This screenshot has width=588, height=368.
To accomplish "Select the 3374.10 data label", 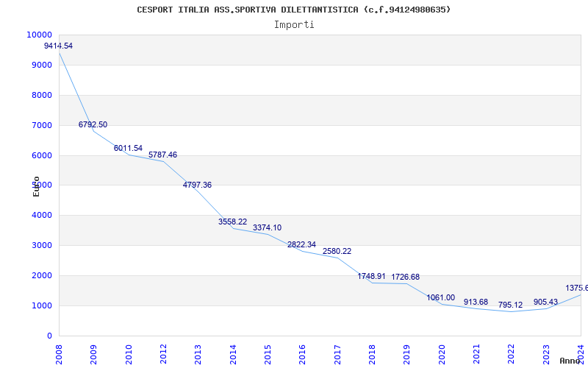I will [x=267, y=227].
